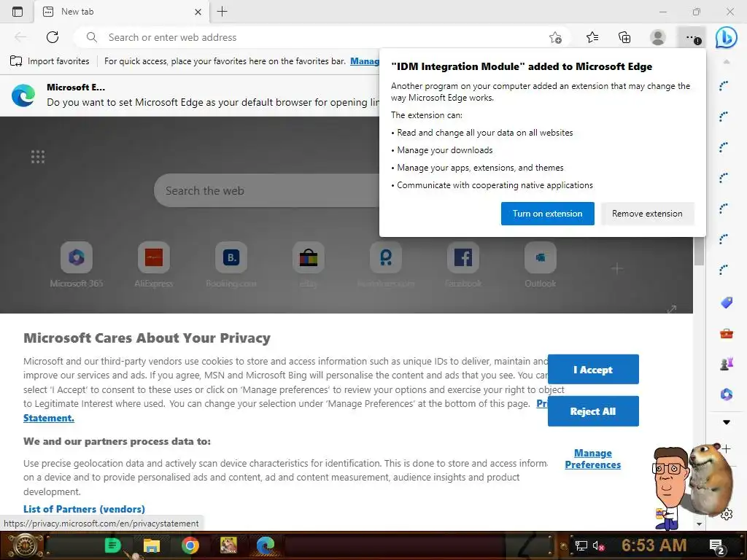Open the notification center icon
Image resolution: width=747 pixels, height=560 pixels.
pos(716,545)
